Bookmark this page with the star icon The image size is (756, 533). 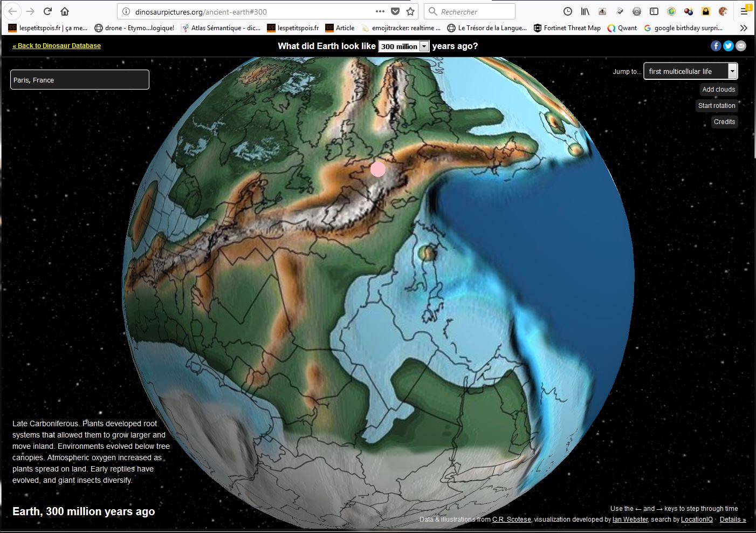tap(410, 11)
